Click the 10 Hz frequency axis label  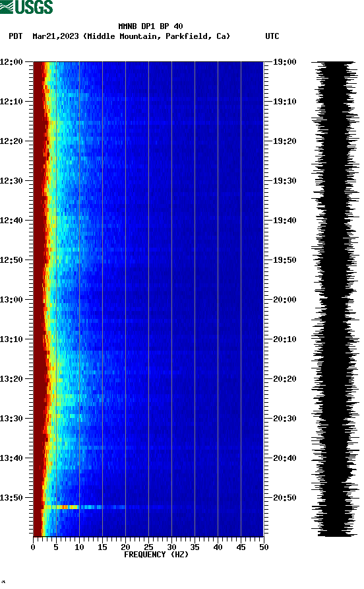pyautogui.click(x=79, y=547)
